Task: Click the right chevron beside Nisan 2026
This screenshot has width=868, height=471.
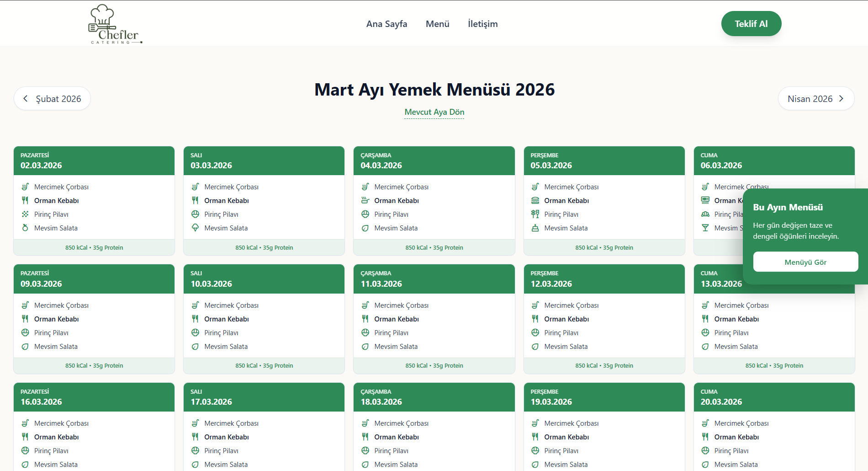Action: (841, 98)
